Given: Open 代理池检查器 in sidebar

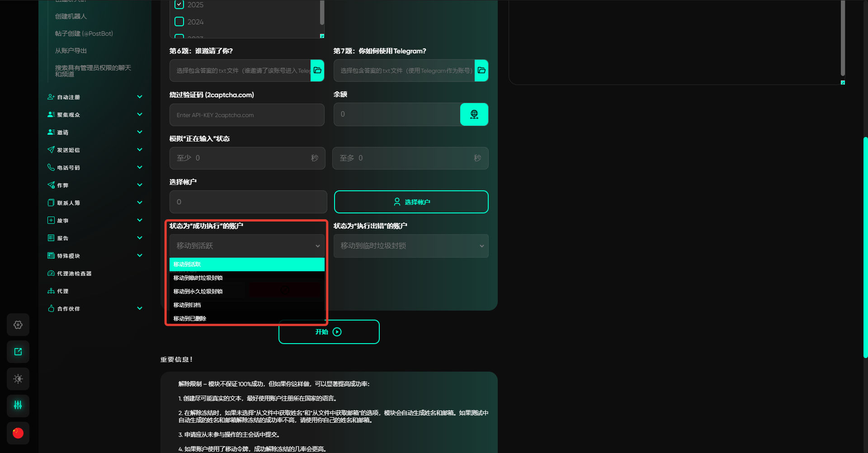Looking at the screenshot, I should (x=74, y=274).
